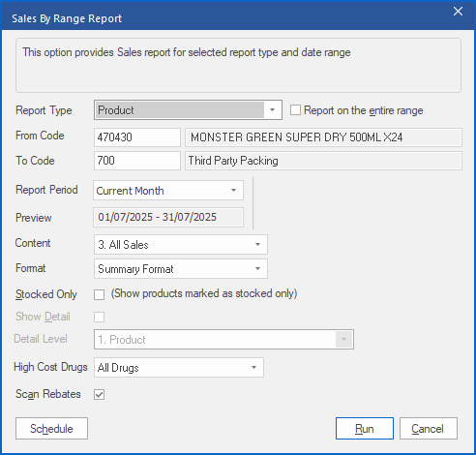Run the sales report

tap(365, 429)
